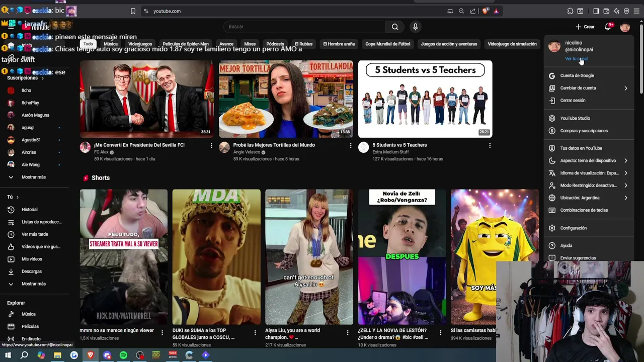Screen dimensions: 644x362
Task: Open options for Sevilla FC video
Action: click(211, 145)
